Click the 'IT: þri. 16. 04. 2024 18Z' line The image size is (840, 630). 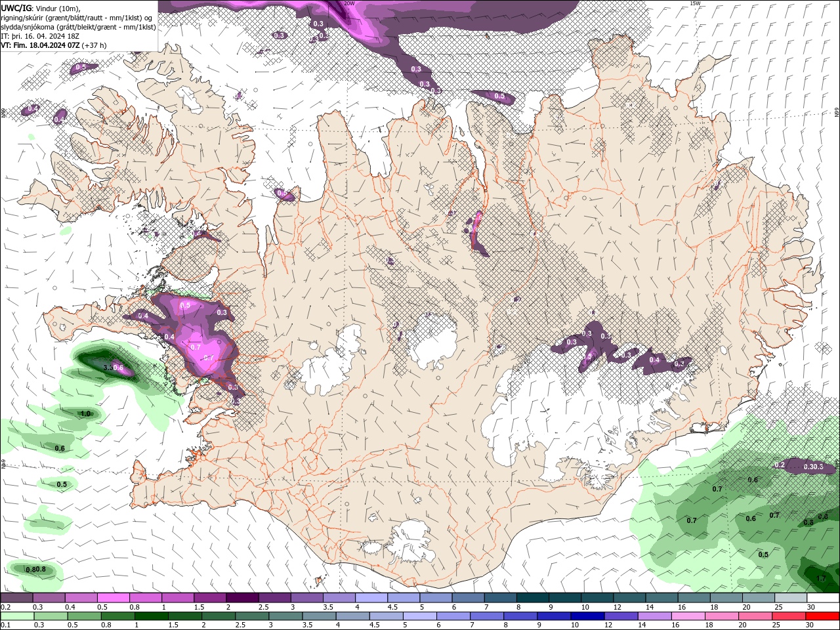tap(40, 36)
